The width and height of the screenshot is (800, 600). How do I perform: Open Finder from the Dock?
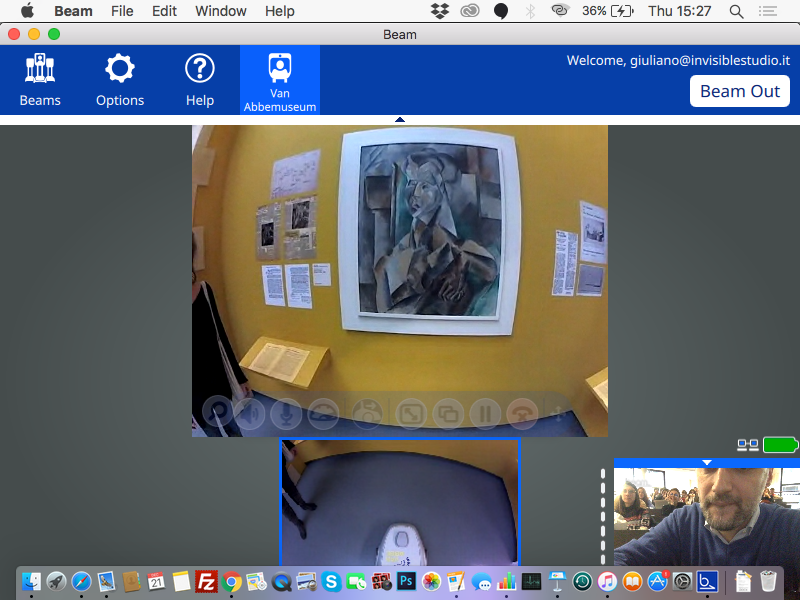[x=32, y=581]
